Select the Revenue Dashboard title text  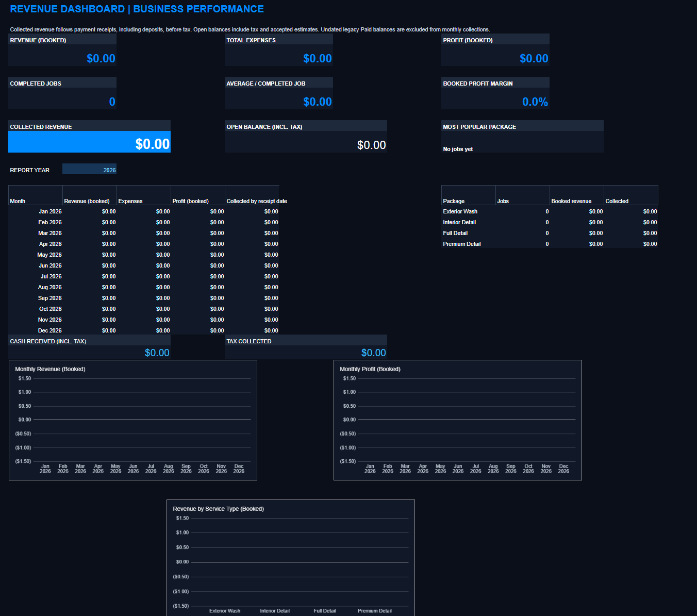click(x=137, y=9)
